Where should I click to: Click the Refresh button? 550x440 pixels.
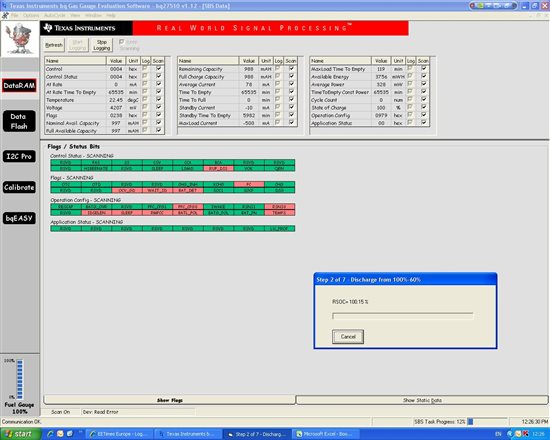[x=54, y=45]
